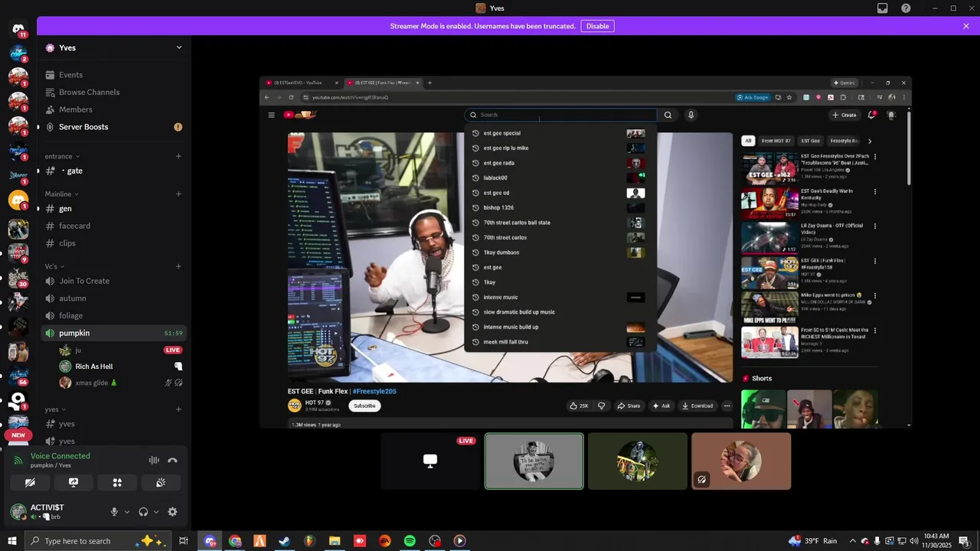Screen dimensions: 980x551
Task: Open the gate text channel
Action: click(113, 171)
